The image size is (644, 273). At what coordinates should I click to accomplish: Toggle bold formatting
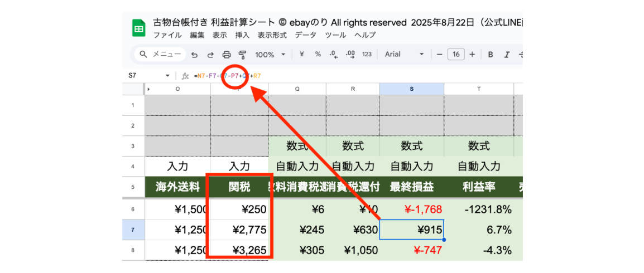(x=491, y=55)
